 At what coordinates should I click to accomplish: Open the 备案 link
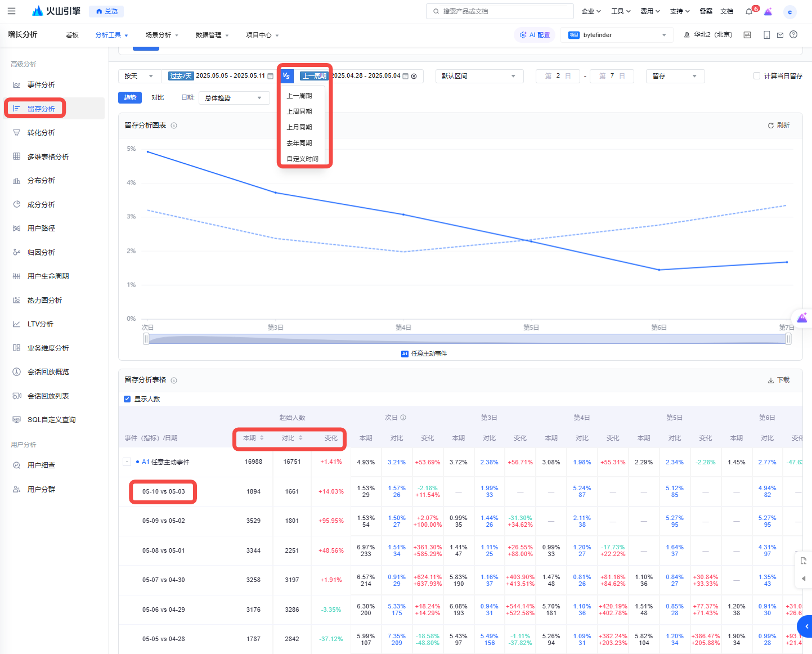point(706,11)
